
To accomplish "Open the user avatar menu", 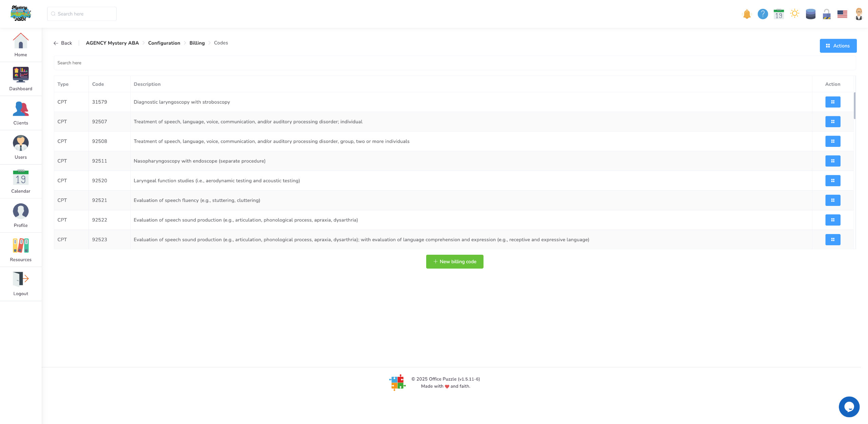I will tap(859, 14).
